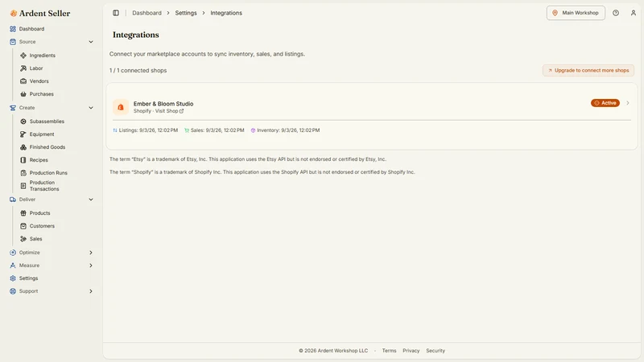The height and width of the screenshot is (362, 644).
Task: Click the Production Runs icon
Action: coord(23,173)
